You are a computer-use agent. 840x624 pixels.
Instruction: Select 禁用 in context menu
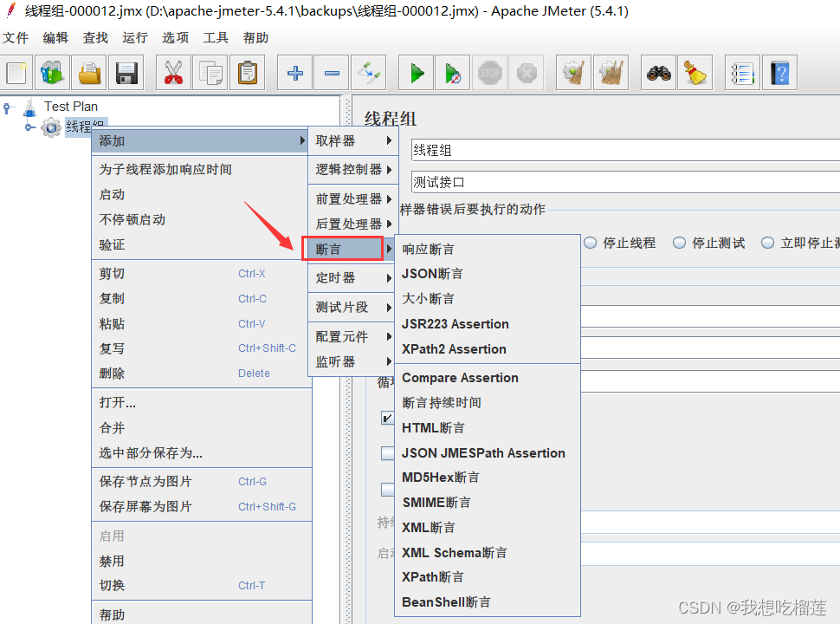coord(202,562)
